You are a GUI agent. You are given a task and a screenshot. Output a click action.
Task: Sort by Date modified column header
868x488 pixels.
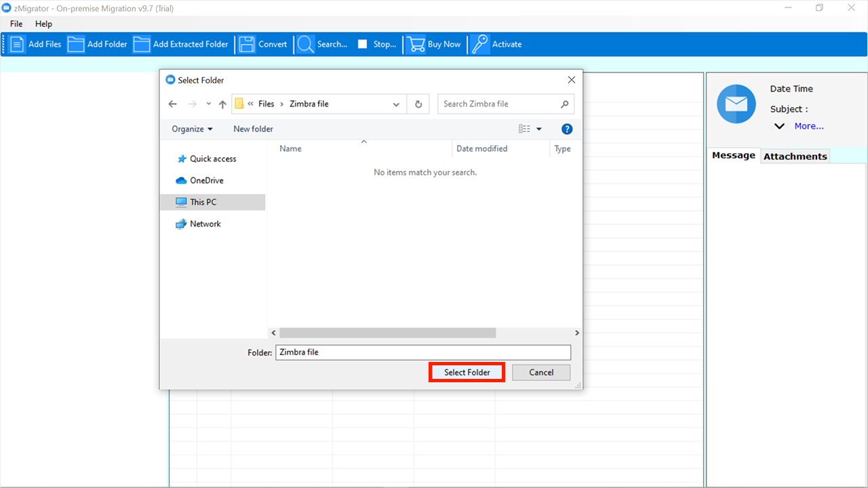point(481,148)
